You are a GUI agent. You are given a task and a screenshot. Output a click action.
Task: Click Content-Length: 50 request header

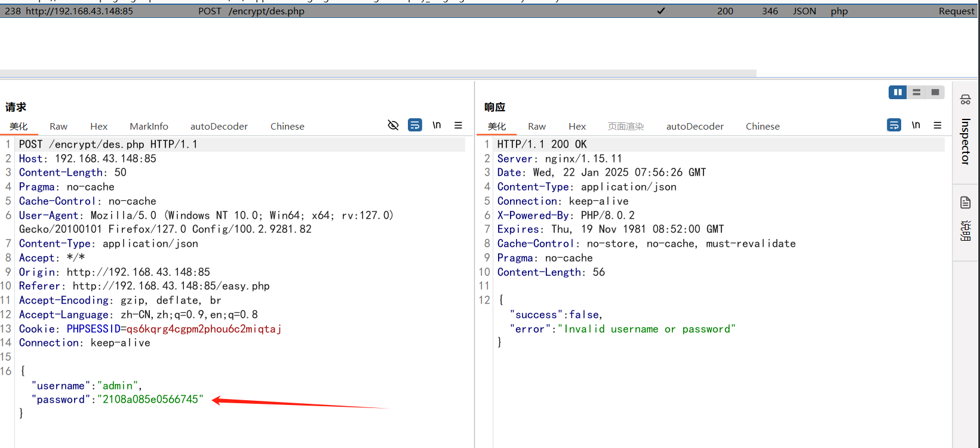[73, 173]
